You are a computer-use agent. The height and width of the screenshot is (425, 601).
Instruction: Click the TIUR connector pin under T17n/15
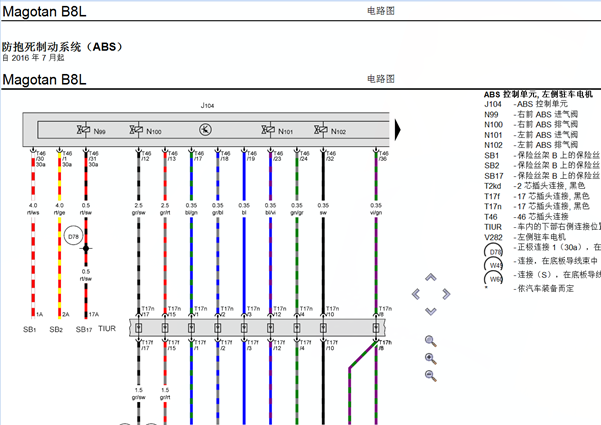coord(165,328)
